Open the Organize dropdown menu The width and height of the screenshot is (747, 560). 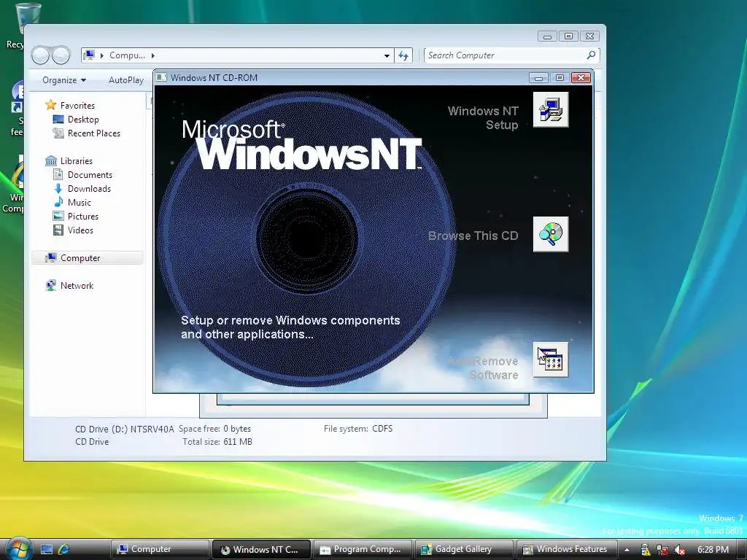[x=64, y=80]
